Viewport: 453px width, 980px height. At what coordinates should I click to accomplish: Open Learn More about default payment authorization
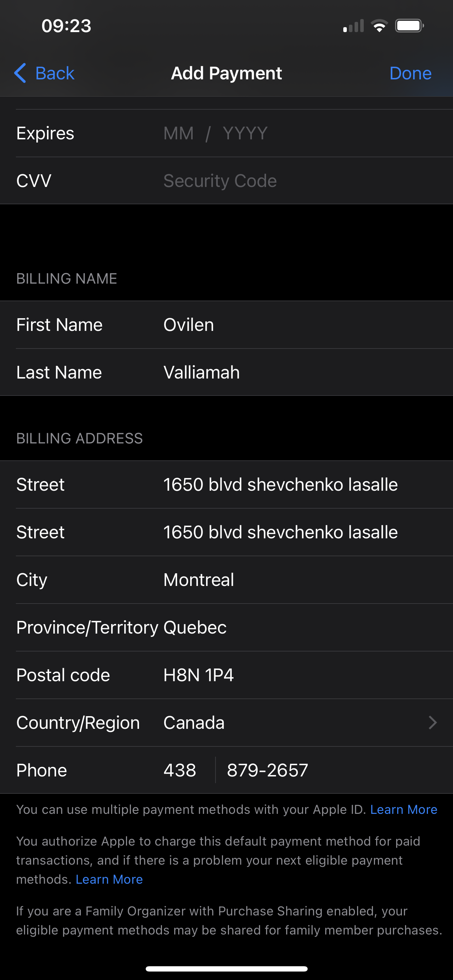(109, 879)
